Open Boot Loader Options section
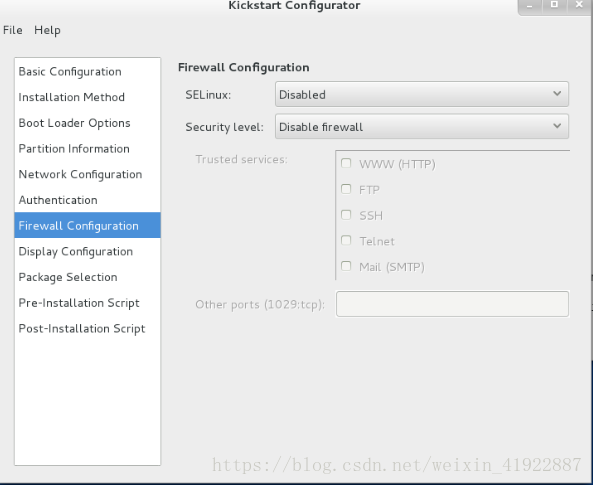Viewport: 593px width, 485px height. click(x=87, y=123)
